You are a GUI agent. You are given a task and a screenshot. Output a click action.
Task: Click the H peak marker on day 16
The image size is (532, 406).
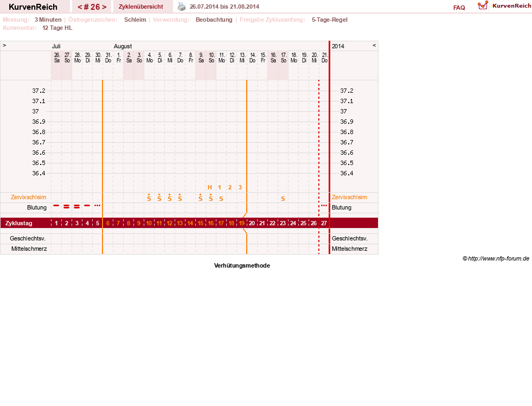(210, 187)
